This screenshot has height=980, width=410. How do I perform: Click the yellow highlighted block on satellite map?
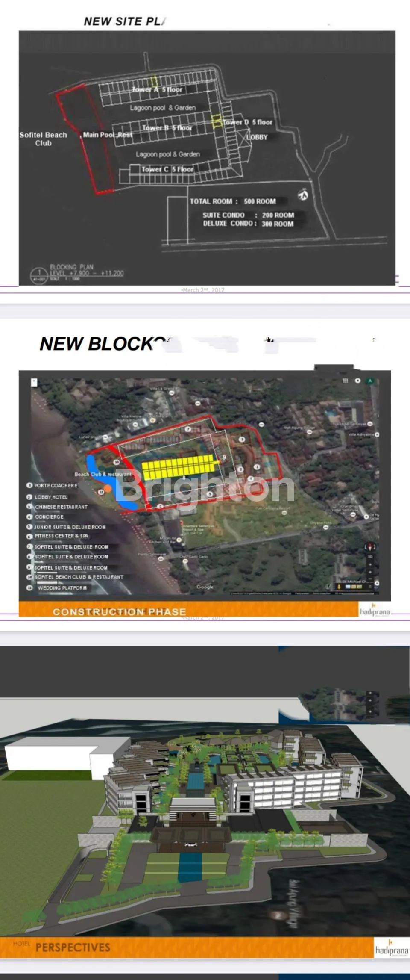click(x=177, y=466)
